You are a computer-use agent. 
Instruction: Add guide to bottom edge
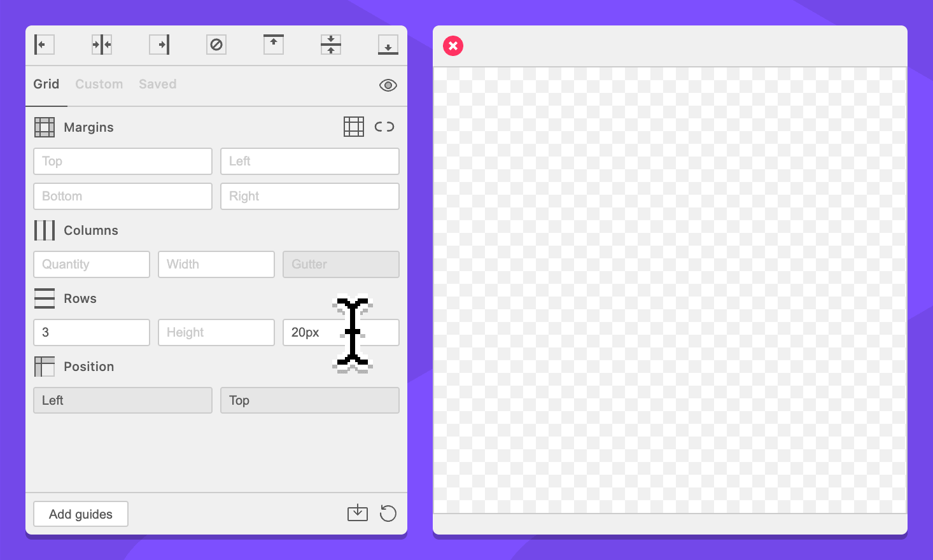point(388,45)
